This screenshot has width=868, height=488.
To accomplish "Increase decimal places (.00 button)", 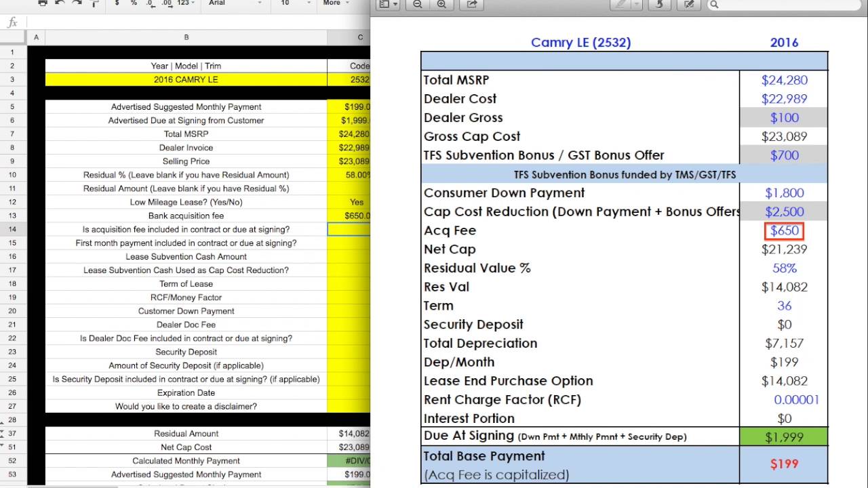I will pyautogui.click(x=166, y=3).
